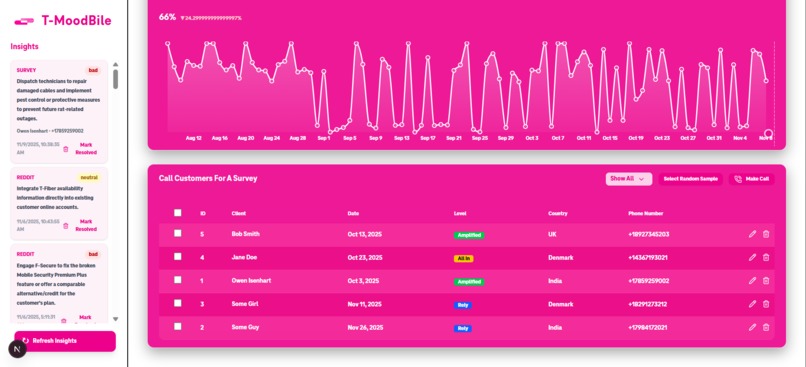Click the Nov 26, 2025 date cell
Viewport: 806px width, 367px height.
tap(365, 327)
